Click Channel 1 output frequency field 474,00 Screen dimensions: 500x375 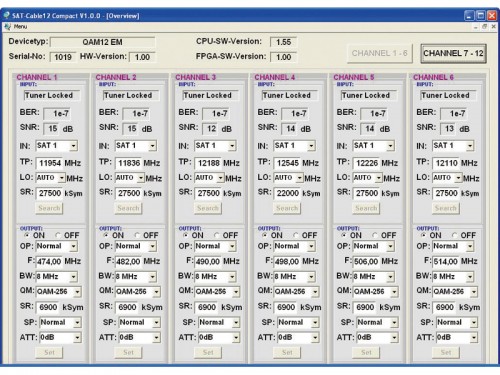tap(49, 261)
